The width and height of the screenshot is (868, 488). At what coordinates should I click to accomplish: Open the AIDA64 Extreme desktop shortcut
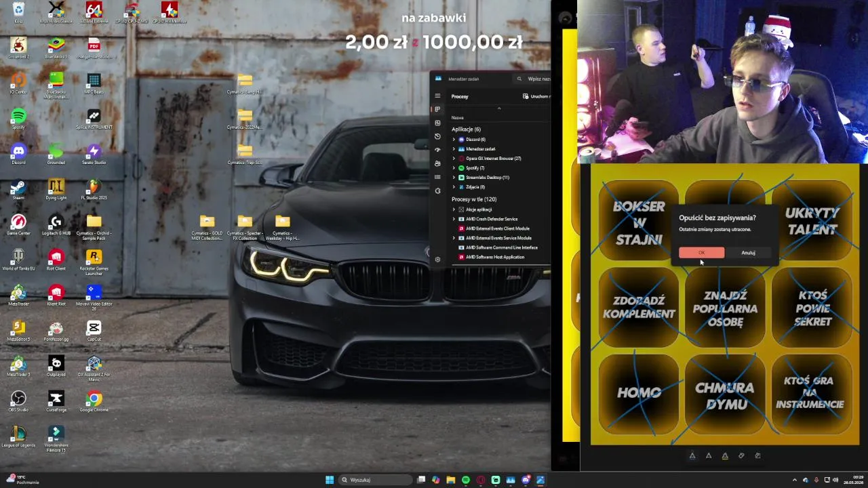[x=94, y=12]
